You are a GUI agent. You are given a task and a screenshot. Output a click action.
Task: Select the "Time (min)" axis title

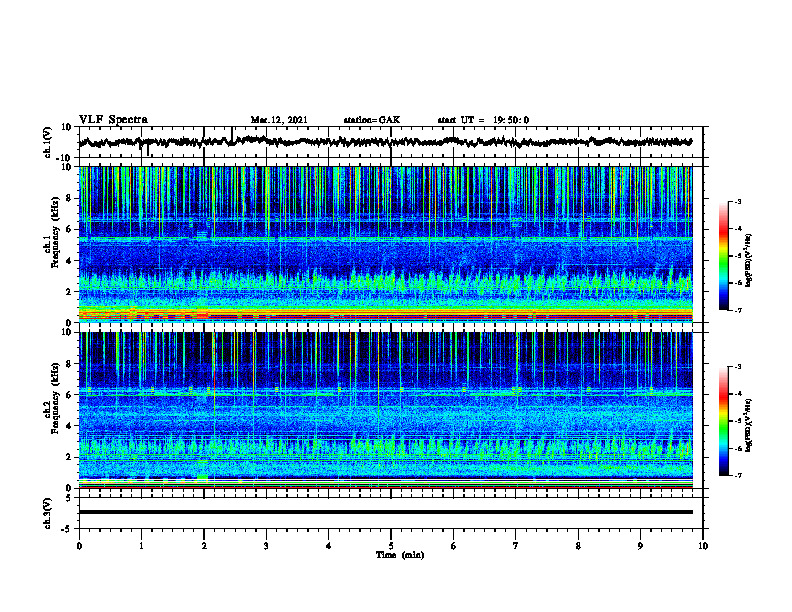pos(400,555)
